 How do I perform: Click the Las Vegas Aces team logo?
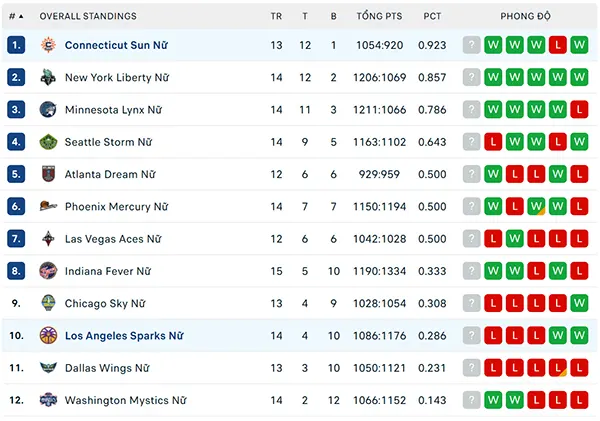coord(48,239)
